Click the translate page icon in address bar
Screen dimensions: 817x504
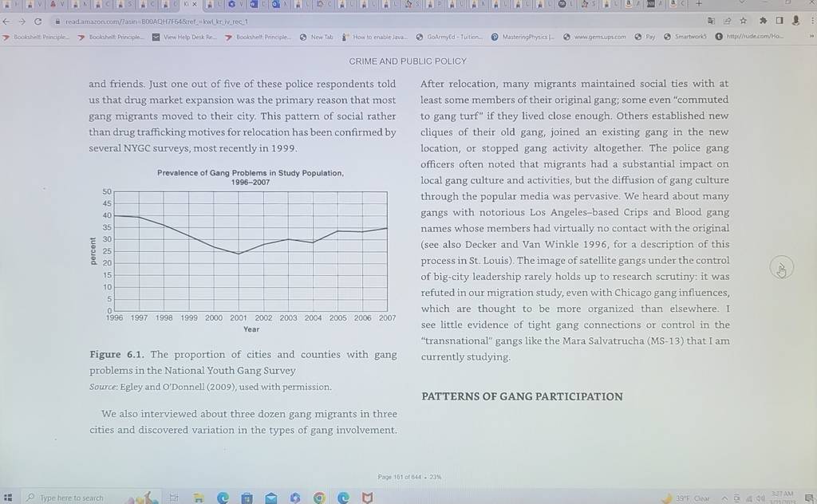click(x=711, y=21)
